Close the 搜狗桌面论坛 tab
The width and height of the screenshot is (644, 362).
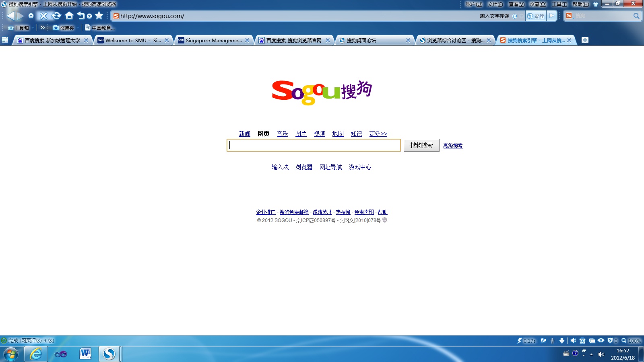click(408, 40)
